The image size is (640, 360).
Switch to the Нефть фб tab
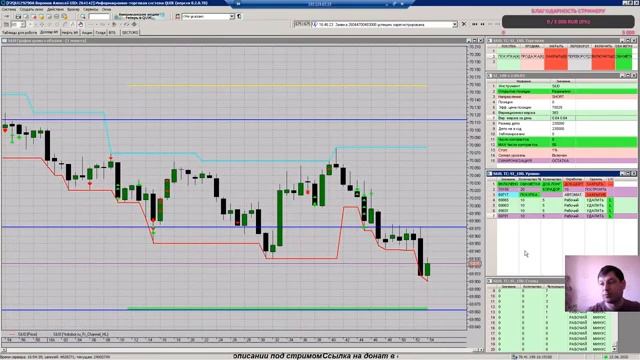[x=70, y=32]
